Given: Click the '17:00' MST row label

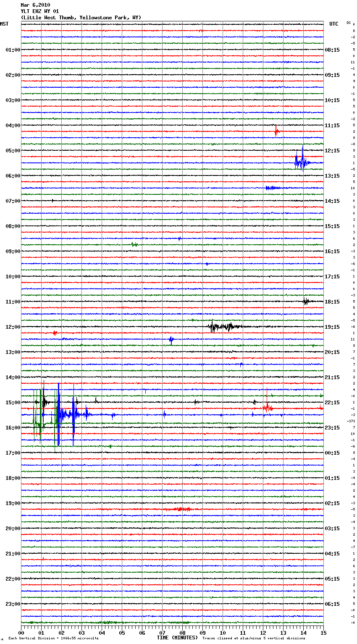Looking at the screenshot, I should coord(13,453).
